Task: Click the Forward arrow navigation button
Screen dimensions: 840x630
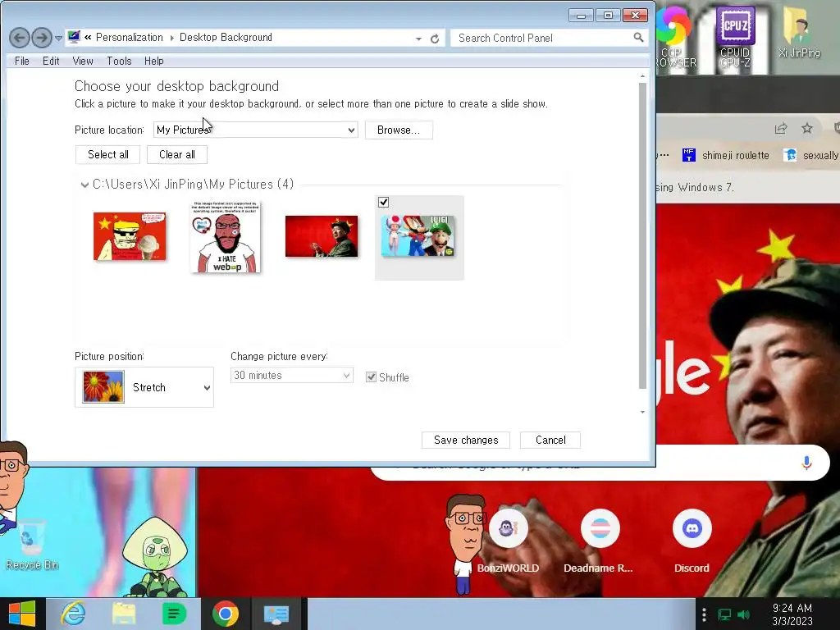Action: 42,38
